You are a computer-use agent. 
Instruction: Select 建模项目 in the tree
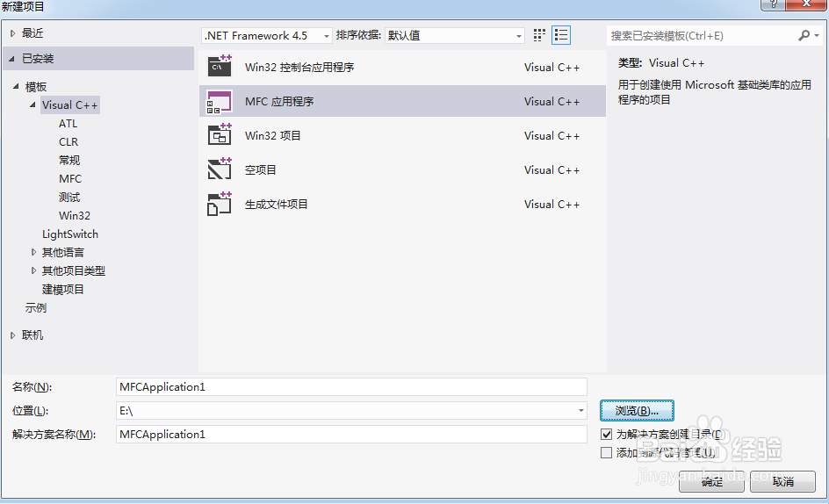(63, 289)
